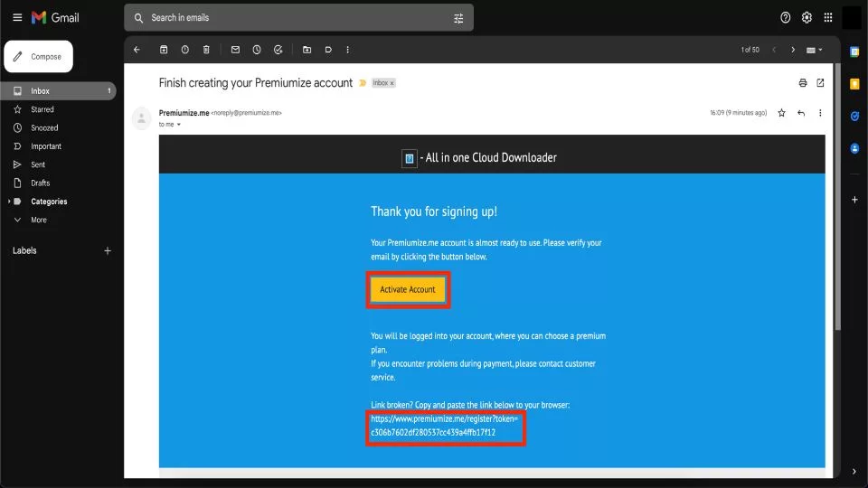Archive this email
This screenshot has width=868, height=488.
tap(164, 50)
